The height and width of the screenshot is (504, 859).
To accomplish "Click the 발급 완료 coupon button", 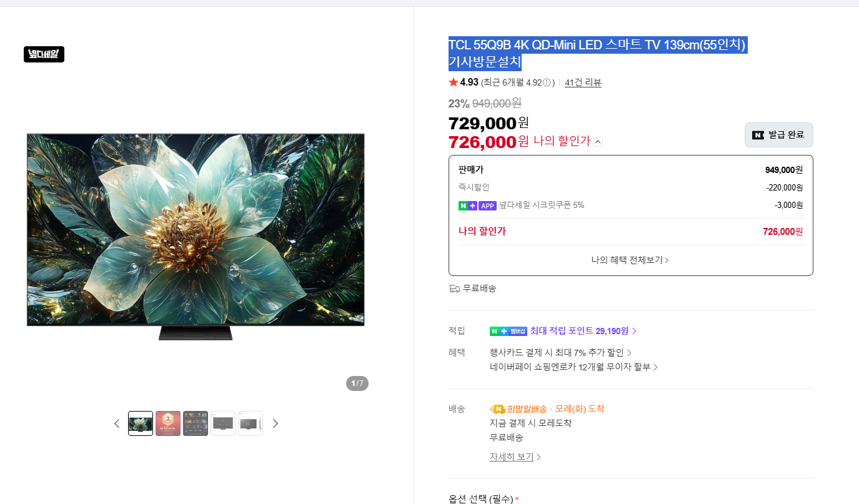I will click(x=778, y=135).
